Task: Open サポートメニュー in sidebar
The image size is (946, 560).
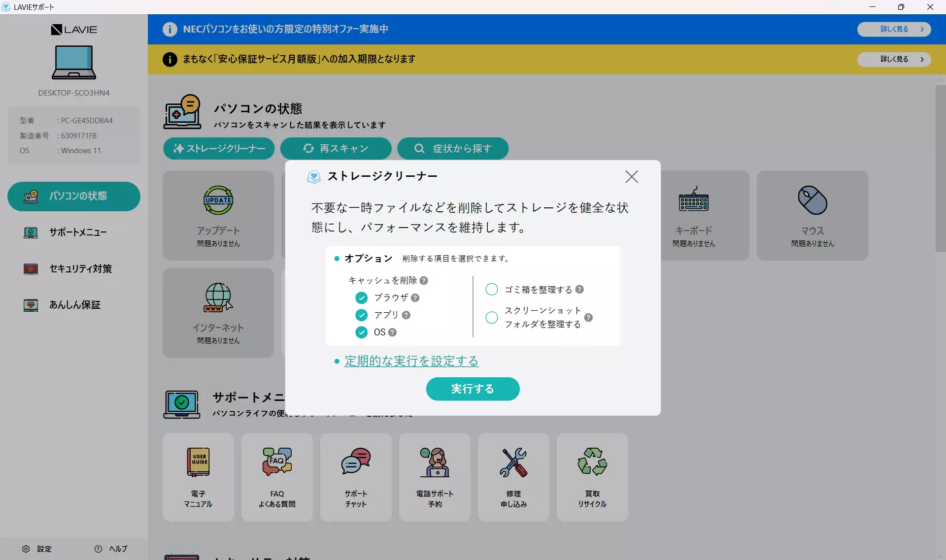Action: tap(74, 232)
